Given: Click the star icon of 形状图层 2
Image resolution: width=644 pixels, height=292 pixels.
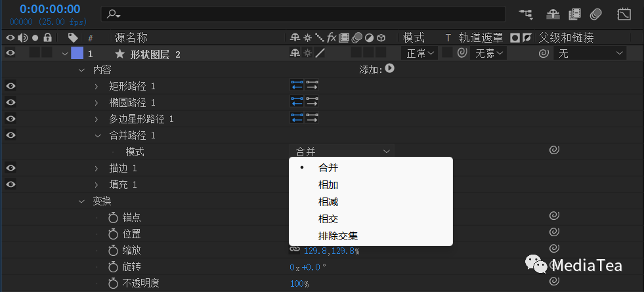Looking at the screenshot, I should click(x=119, y=54).
